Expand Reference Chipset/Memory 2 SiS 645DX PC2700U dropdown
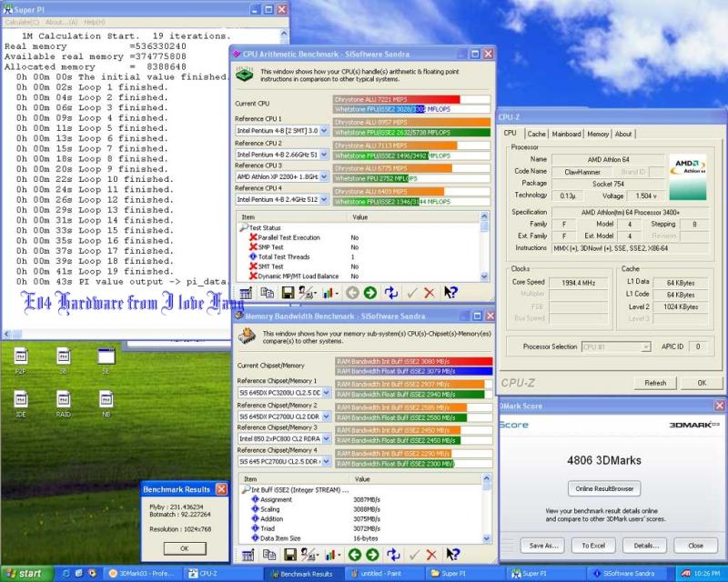 click(327, 416)
